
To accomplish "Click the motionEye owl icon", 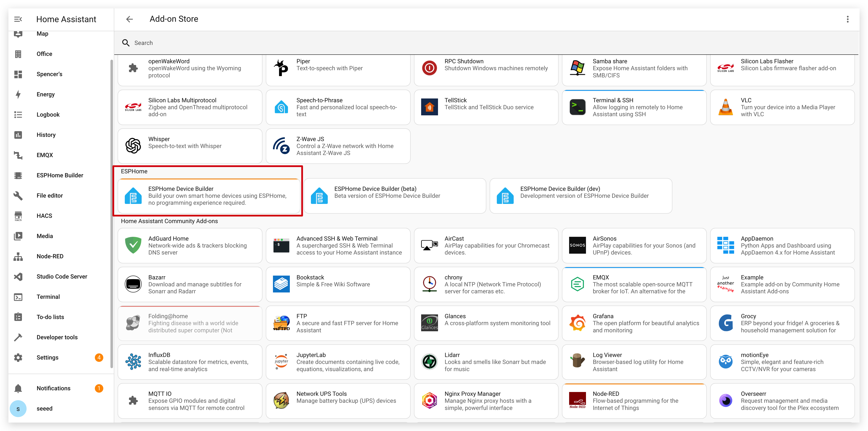I will 726,362.
